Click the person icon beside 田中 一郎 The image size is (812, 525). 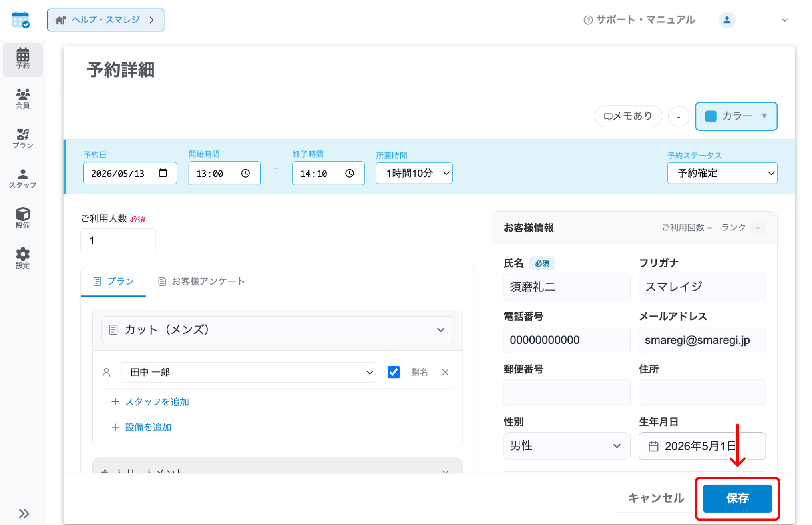[x=106, y=372]
